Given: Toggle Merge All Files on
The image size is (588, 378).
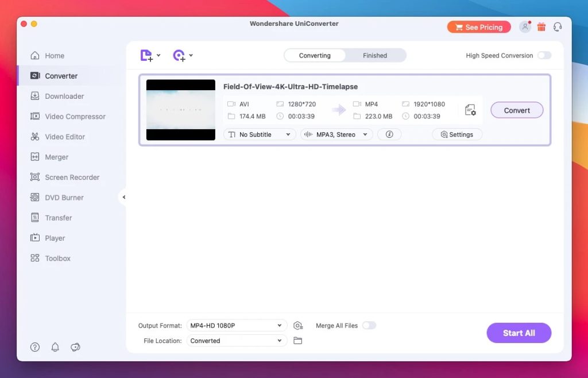Looking at the screenshot, I should [x=369, y=325].
